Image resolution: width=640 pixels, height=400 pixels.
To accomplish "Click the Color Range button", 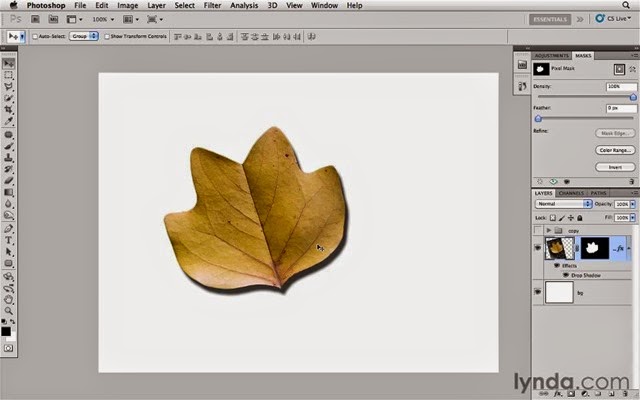I will 615,150.
